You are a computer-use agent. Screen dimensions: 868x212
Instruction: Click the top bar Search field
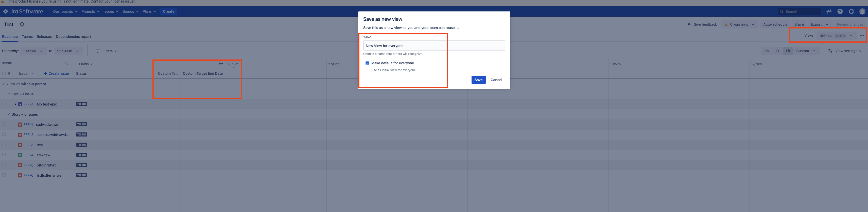[799, 11]
